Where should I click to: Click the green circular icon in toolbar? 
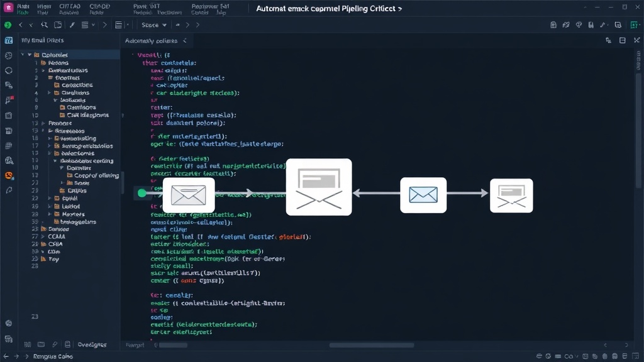[8, 25]
